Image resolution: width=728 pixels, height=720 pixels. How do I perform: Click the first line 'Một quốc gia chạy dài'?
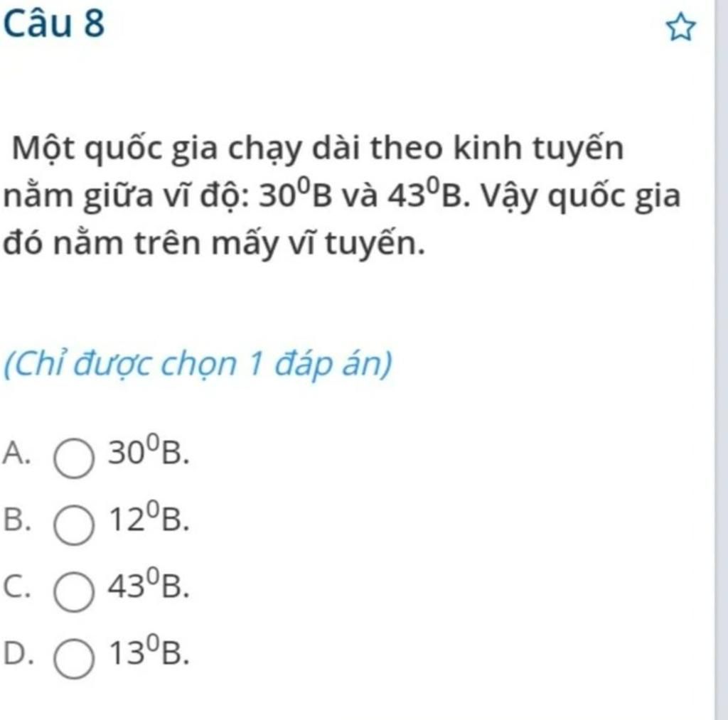tap(188, 149)
